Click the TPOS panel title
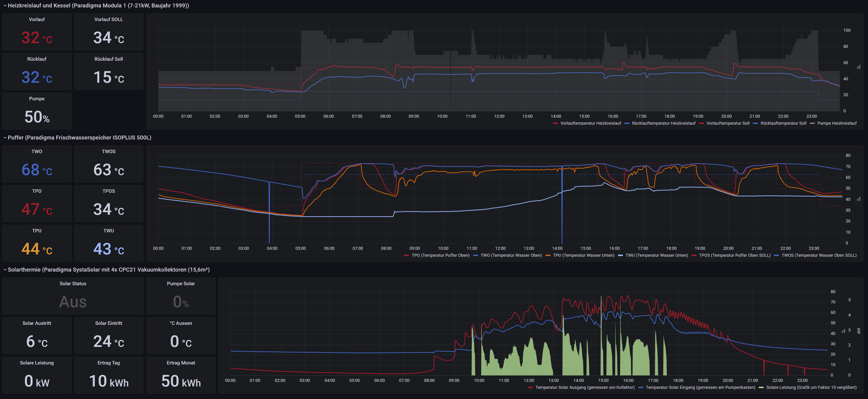Screen dimensions: 868x399 pos(109,191)
